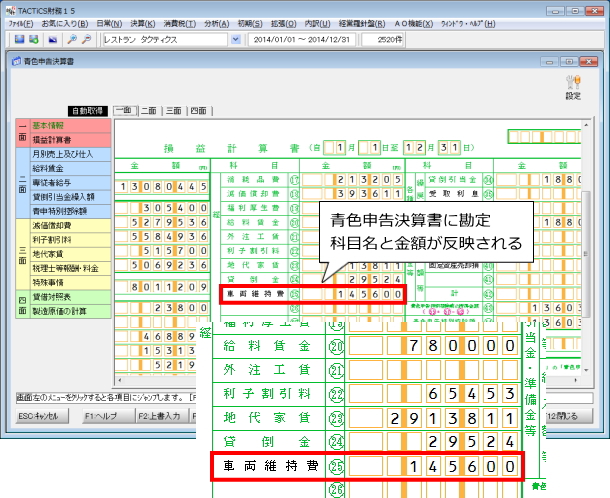This screenshot has height=498, width=610.
Task: Jump to 貸借対照表 in side menu
Action: click(x=70, y=297)
